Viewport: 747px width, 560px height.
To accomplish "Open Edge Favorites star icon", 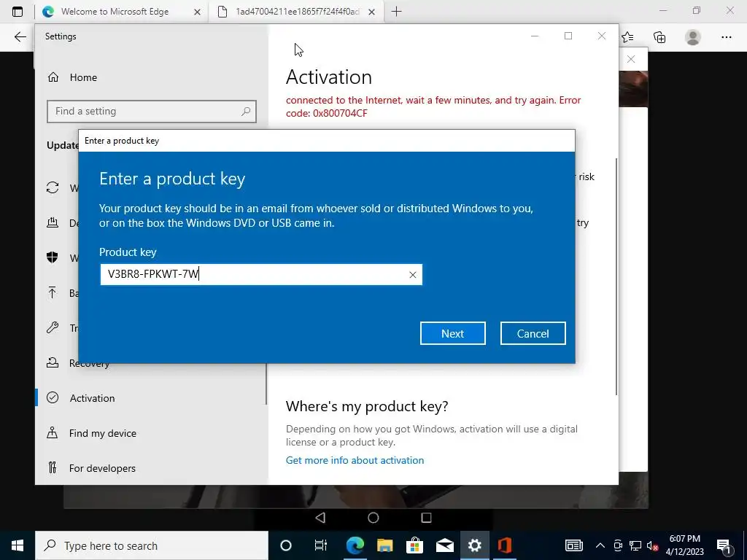I will 628,37.
